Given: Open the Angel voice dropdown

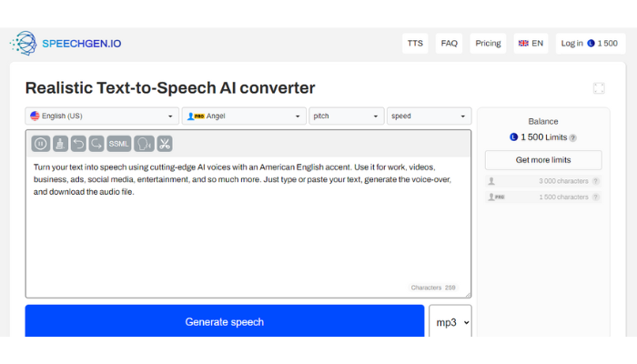Looking at the screenshot, I should tap(244, 116).
